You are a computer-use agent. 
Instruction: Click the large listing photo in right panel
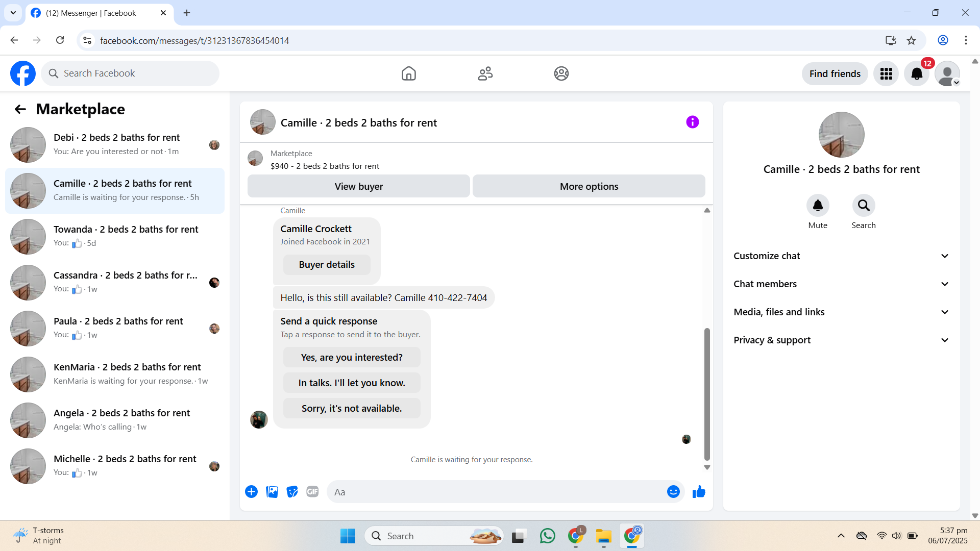coord(841,135)
